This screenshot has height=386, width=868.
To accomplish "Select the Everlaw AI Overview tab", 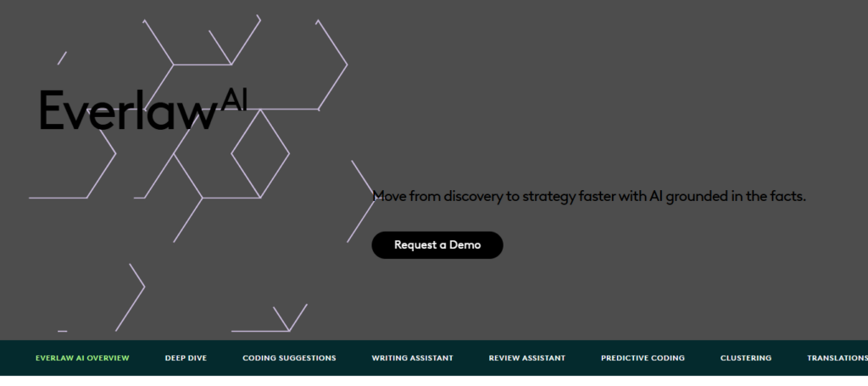I will pos(82,358).
